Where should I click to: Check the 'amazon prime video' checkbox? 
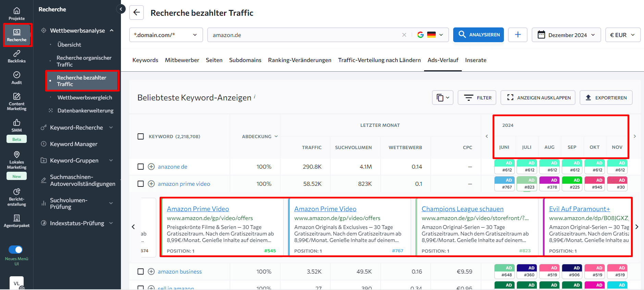[x=140, y=184]
